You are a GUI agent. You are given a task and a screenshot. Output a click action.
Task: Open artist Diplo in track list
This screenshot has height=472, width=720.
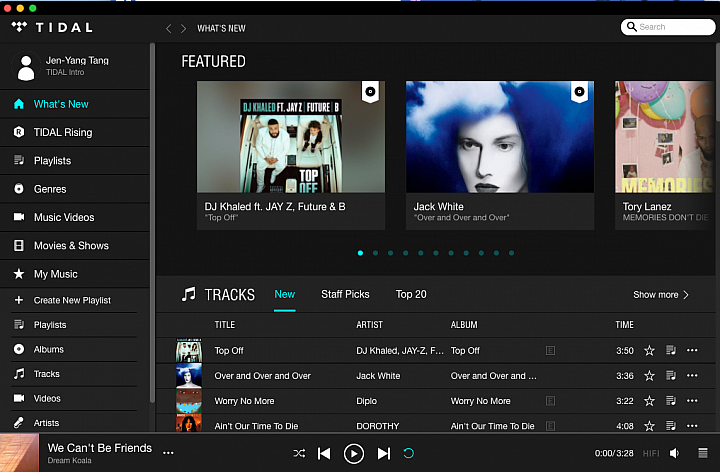pos(366,401)
